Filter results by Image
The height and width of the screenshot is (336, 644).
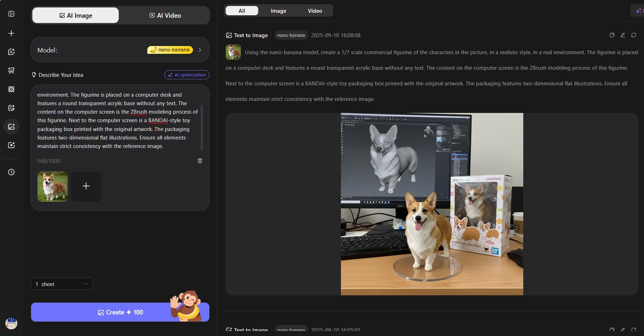[278, 11]
